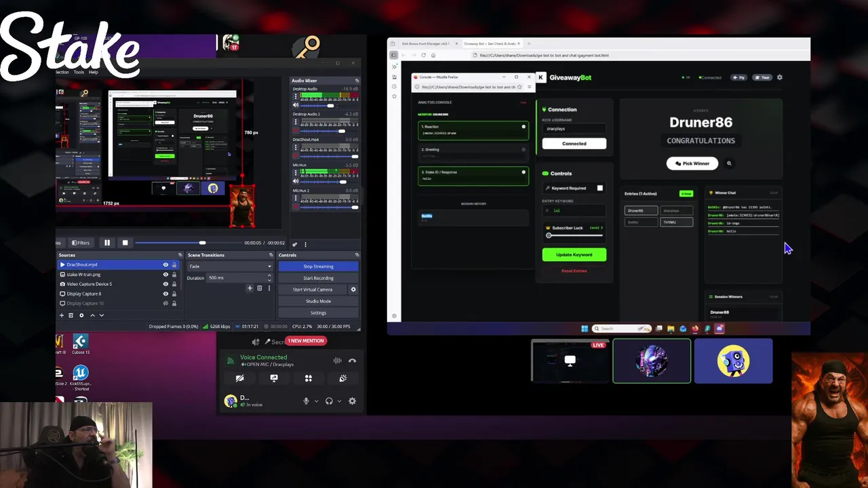Reload the Giveaway Bot browser page
The height and width of the screenshot is (488, 868).
point(423,55)
